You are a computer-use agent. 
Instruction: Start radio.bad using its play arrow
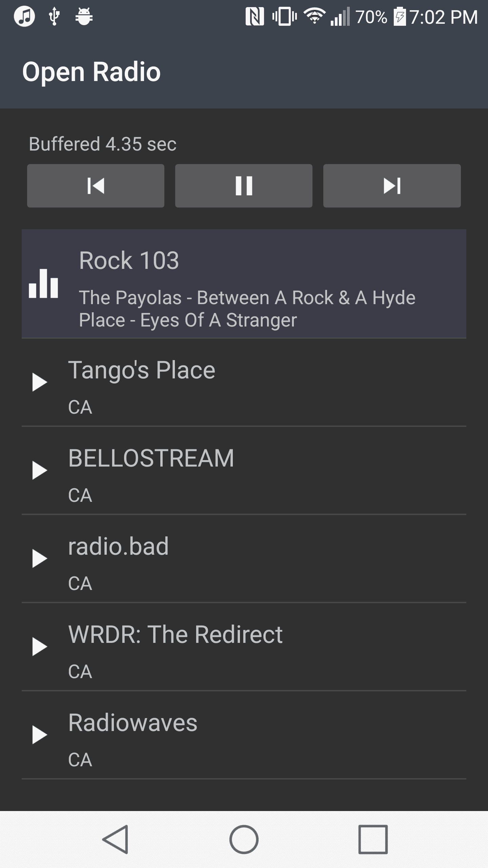click(x=39, y=558)
